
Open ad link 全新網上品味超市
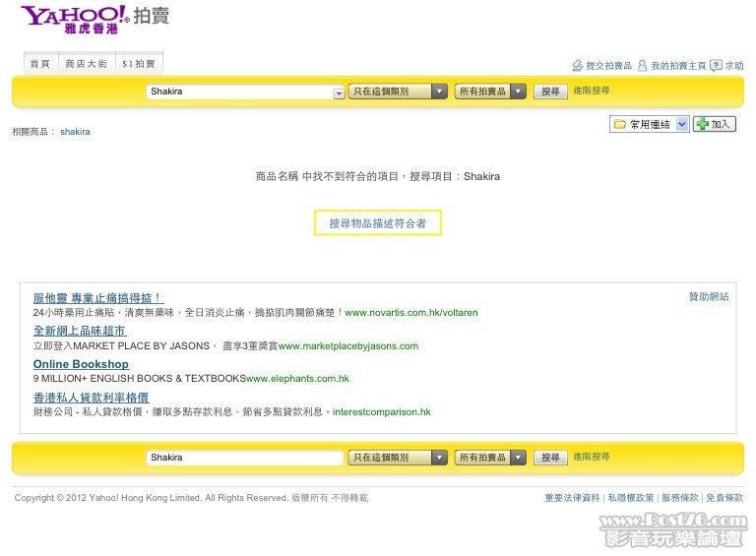(80, 331)
